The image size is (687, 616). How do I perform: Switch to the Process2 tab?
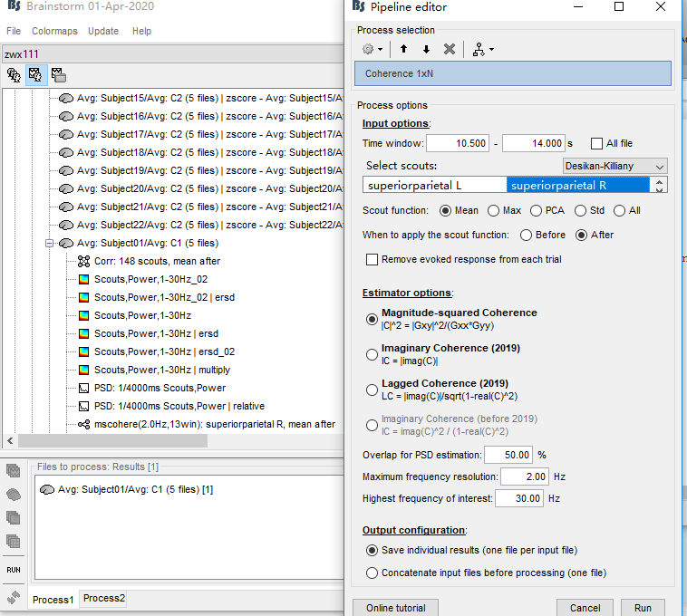pos(104,598)
